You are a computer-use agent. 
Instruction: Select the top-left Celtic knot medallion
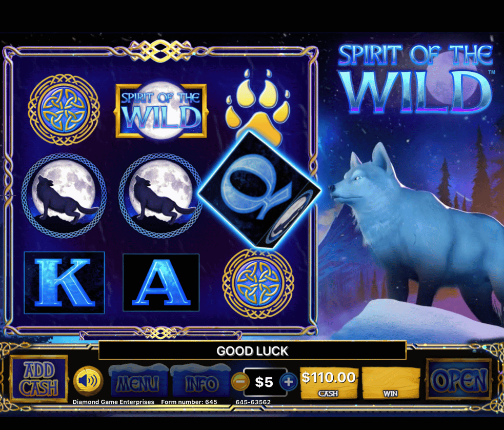point(64,109)
